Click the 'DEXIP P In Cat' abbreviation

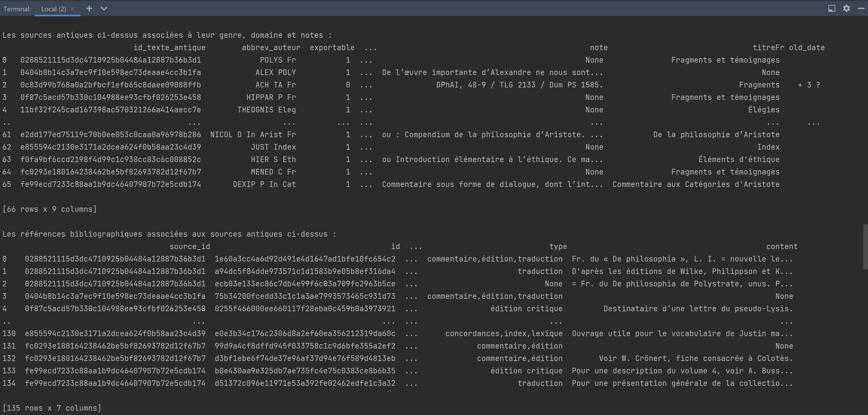point(264,185)
